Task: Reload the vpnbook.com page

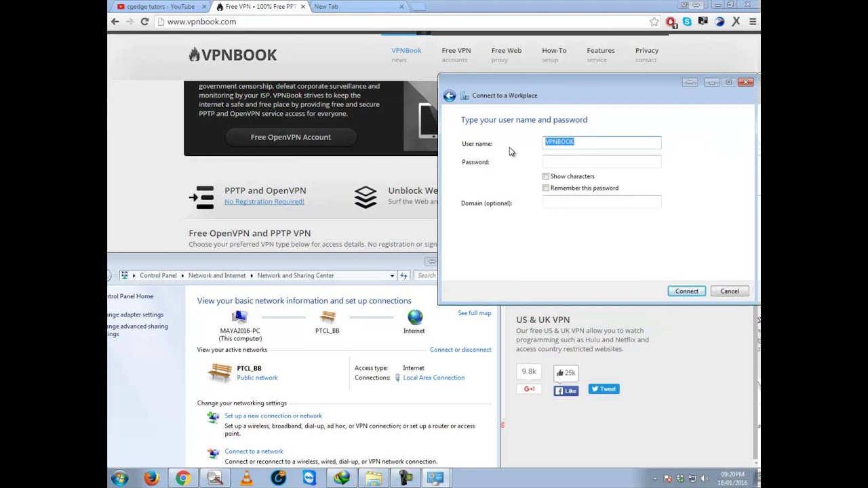Action: [144, 22]
